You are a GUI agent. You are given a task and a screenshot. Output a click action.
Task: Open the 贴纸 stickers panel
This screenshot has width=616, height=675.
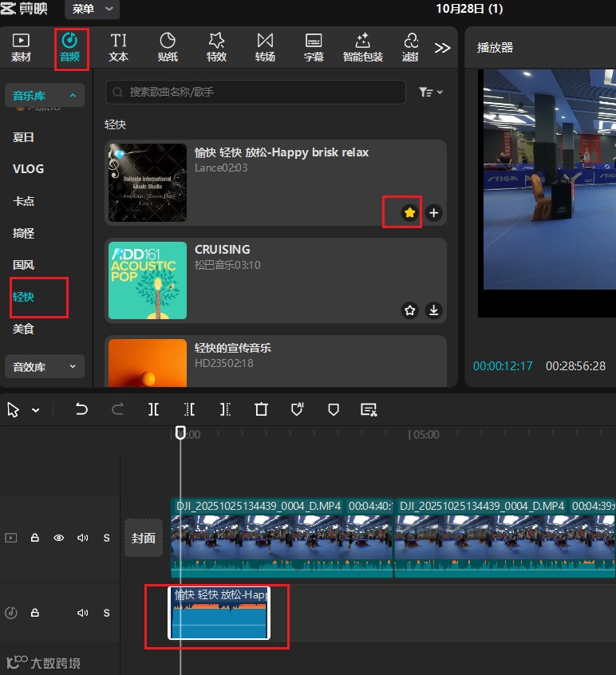(x=168, y=47)
